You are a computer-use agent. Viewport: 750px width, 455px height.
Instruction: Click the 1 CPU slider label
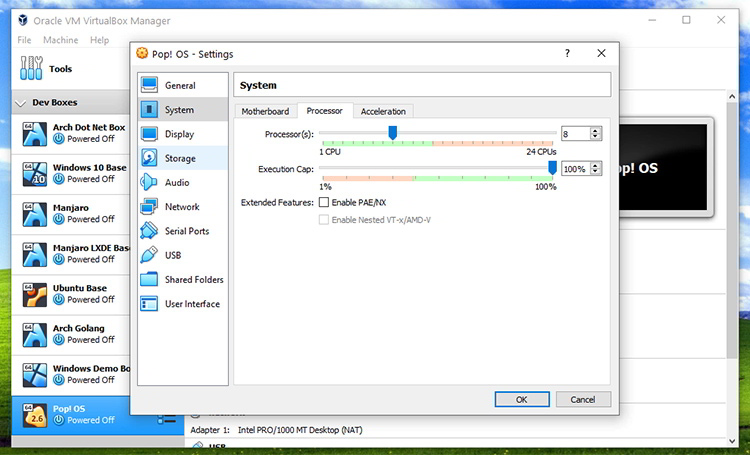coord(330,152)
